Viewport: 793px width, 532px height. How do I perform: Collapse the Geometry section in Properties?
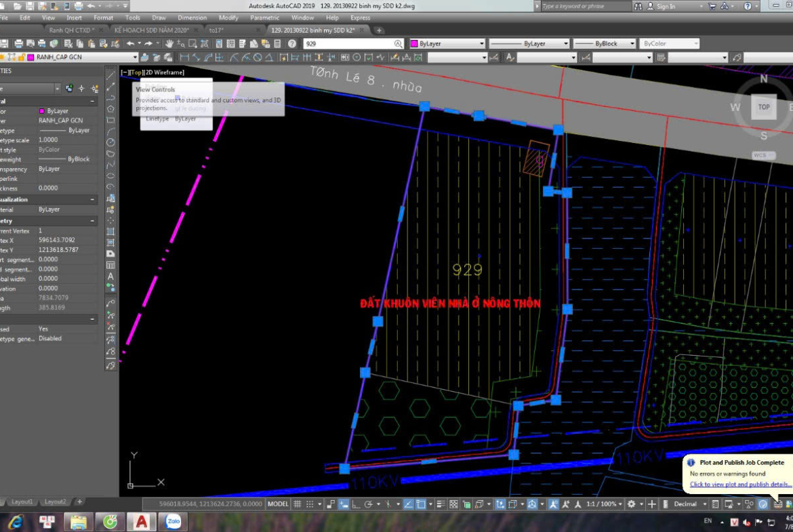(92, 221)
